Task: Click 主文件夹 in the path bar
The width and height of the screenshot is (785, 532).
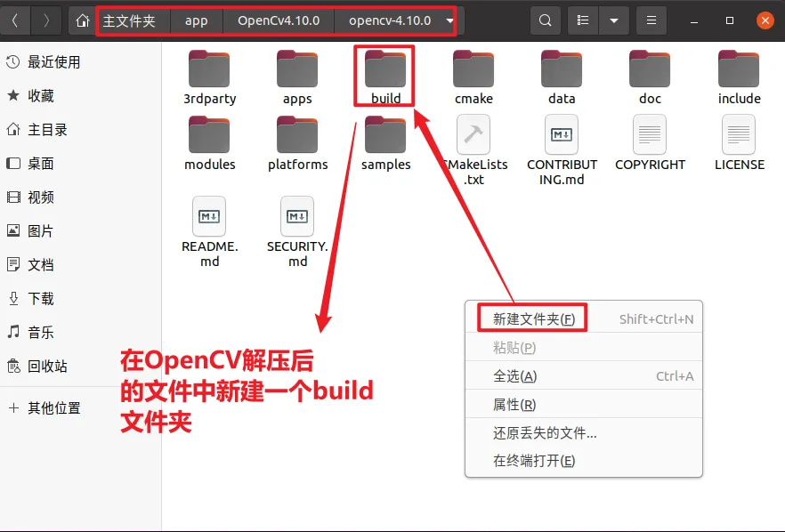Action: [129, 20]
